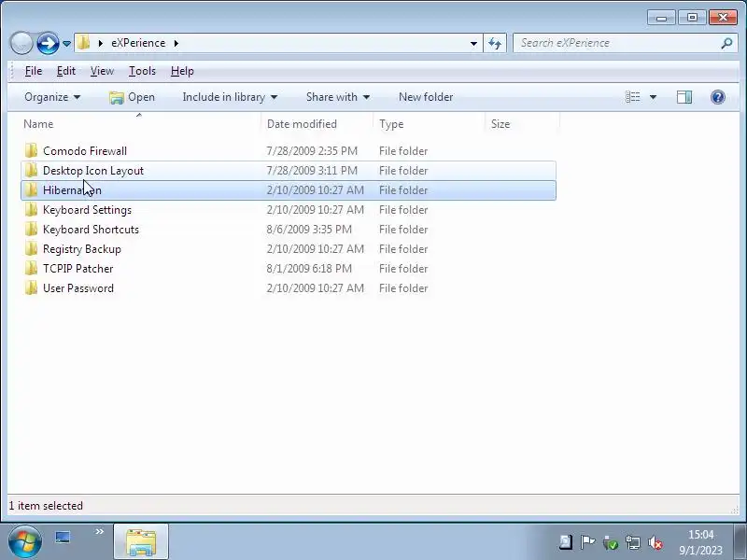The height and width of the screenshot is (560, 747).
Task: Sort by the Name column header
Action: [x=141, y=124]
